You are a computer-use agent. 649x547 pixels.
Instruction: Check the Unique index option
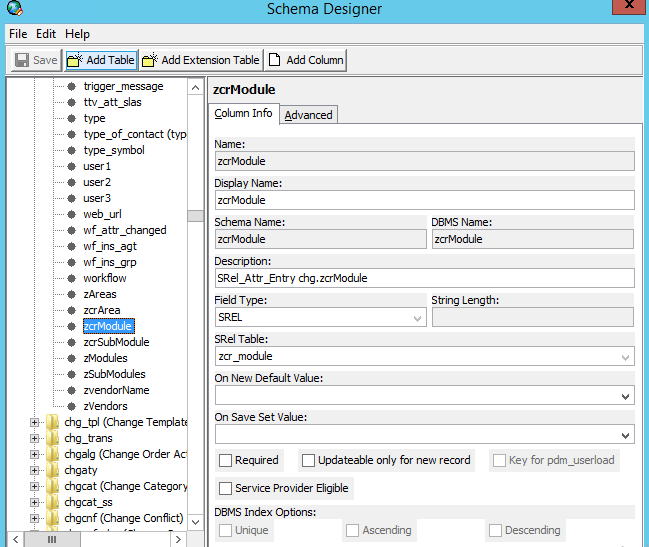pos(225,530)
